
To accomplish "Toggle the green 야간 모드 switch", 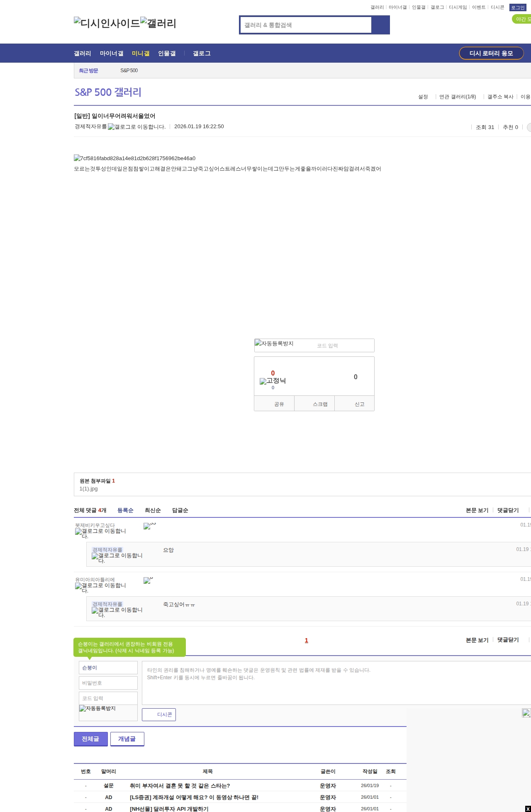I will (522, 19).
